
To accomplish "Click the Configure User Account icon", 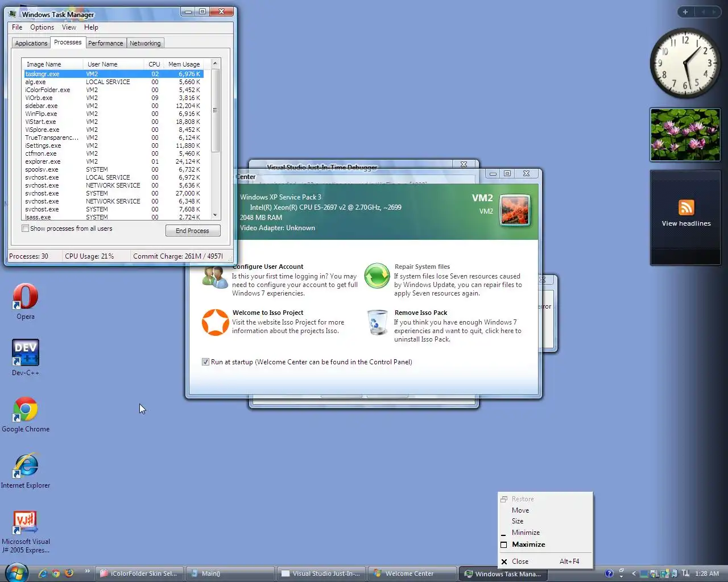I will click(215, 276).
